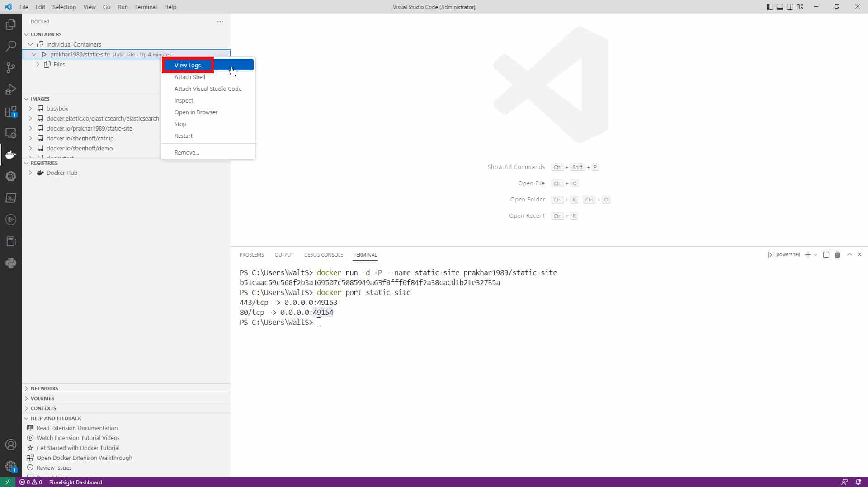Toggle the primary sidebar visibility
Image resolution: width=868 pixels, height=487 pixels.
(x=769, y=7)
